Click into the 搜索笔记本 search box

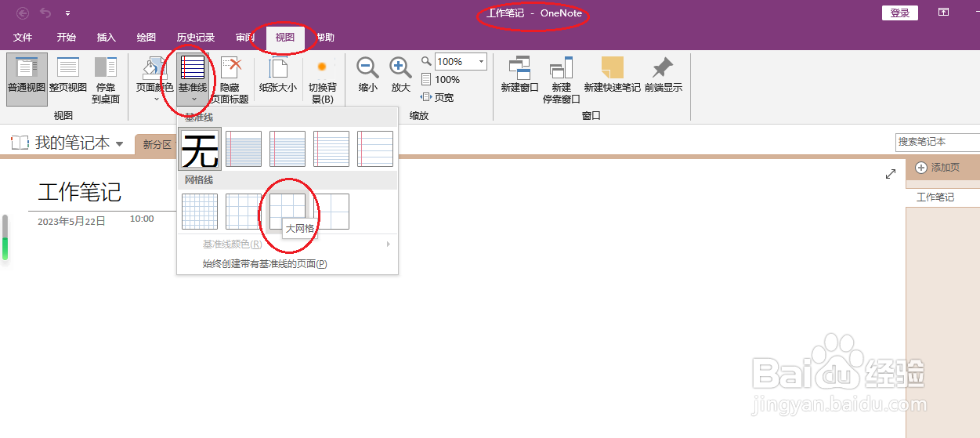pyautogui.click(x=937, y=142)
